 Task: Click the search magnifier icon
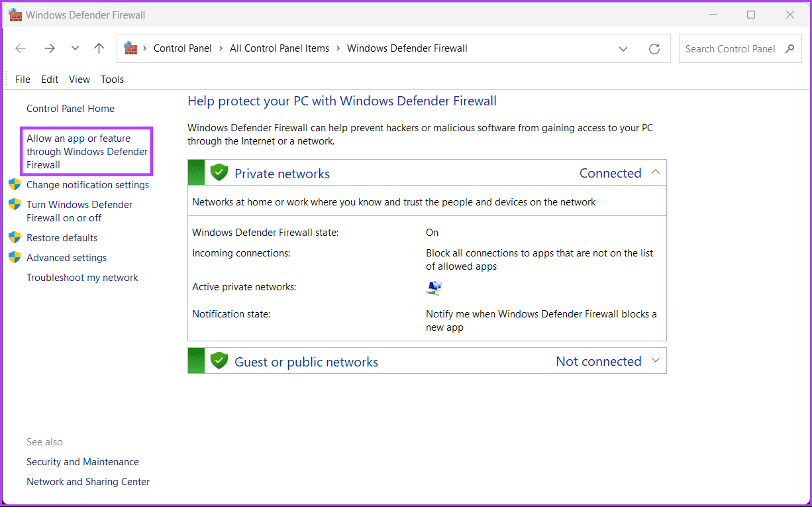coord(789,48)
